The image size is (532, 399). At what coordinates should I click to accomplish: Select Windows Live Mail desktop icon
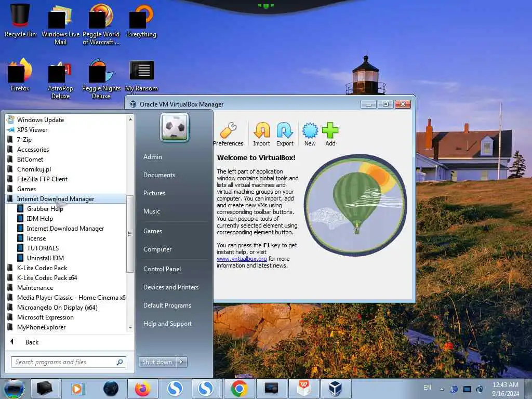[x=60, y=24]
